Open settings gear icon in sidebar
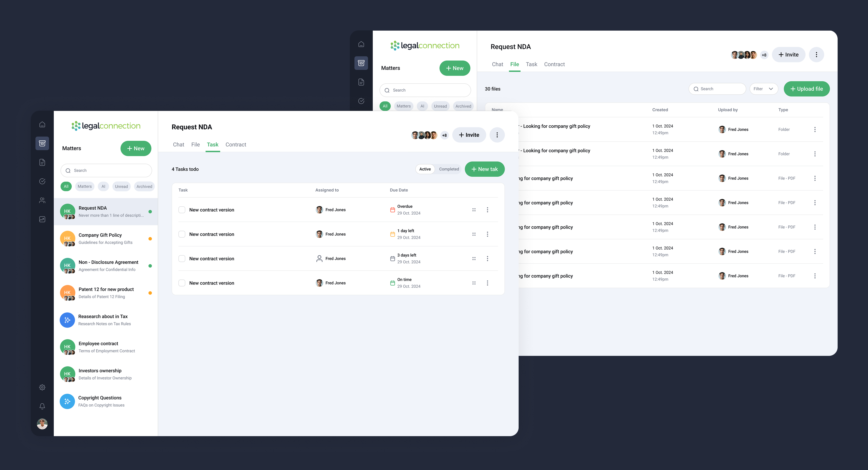868x470 pixels. (x=42, y=388)
